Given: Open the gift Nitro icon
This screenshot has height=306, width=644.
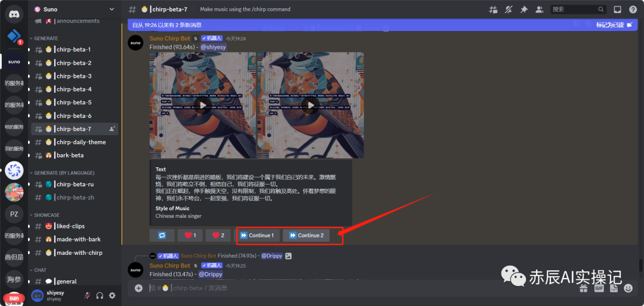Looking at the screenshot, I should (x=584, y=288).
